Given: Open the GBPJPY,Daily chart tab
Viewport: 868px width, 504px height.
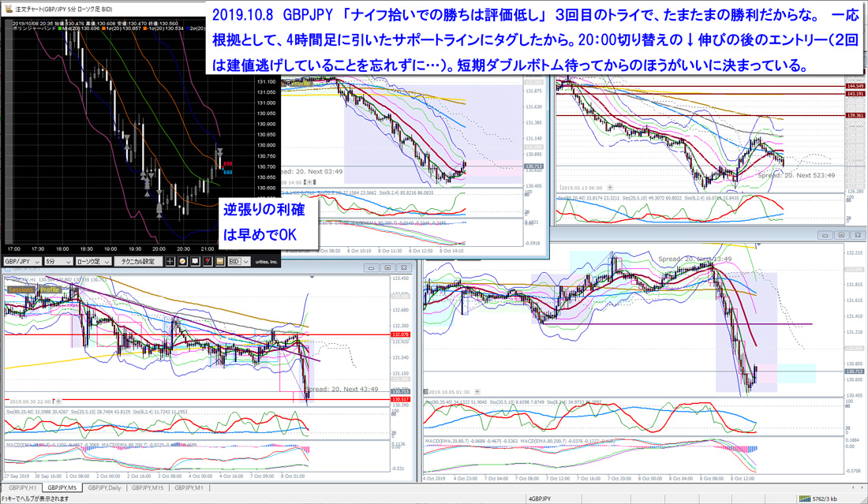Looking at the screenshot, I should pos(106,488).
